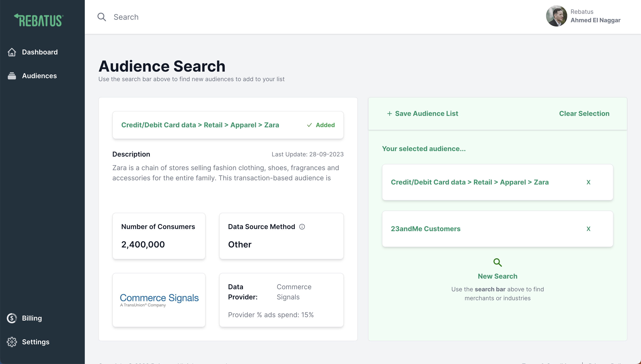
Task: Click Clear Selection
Action: click(584, 114)
